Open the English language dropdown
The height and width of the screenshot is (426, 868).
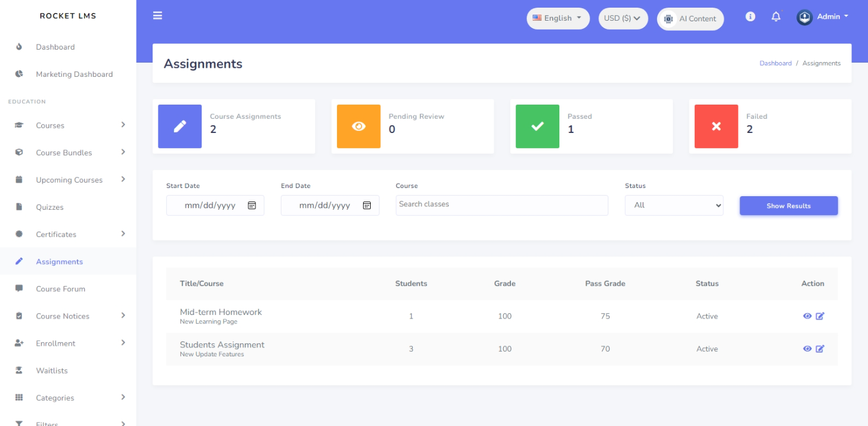pyautogui.click(x=558, y=18)
